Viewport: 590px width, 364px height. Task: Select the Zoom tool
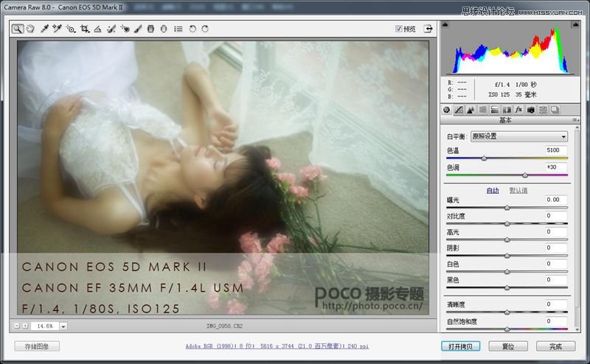pos(17,29)
